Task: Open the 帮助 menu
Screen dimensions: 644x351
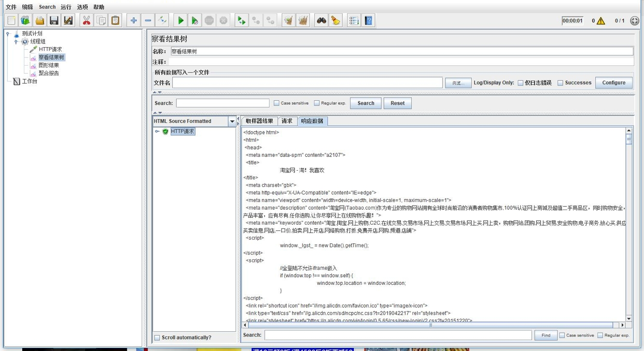Action: 98,7
